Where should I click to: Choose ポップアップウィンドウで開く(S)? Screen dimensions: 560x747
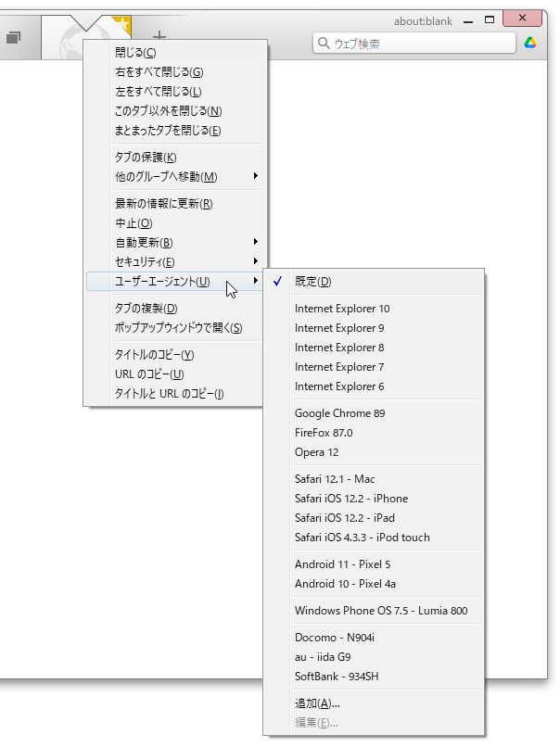174,328
